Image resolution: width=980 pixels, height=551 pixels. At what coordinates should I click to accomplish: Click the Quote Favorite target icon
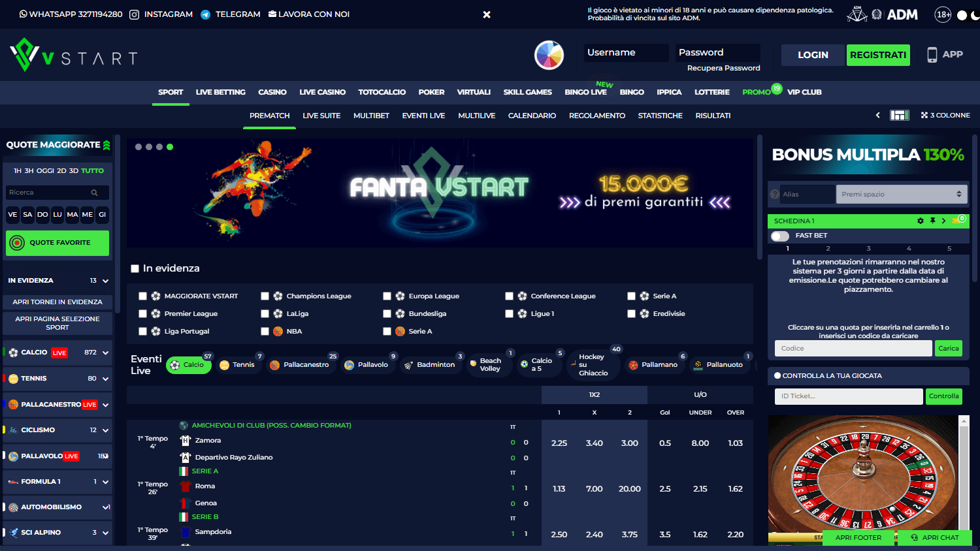[18, 243]
